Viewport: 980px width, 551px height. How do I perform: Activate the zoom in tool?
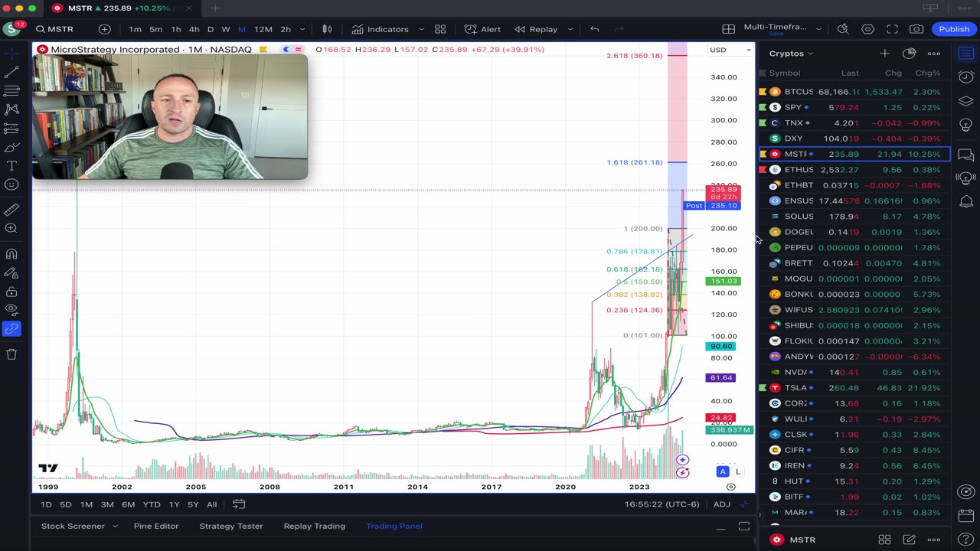point(11,228)
